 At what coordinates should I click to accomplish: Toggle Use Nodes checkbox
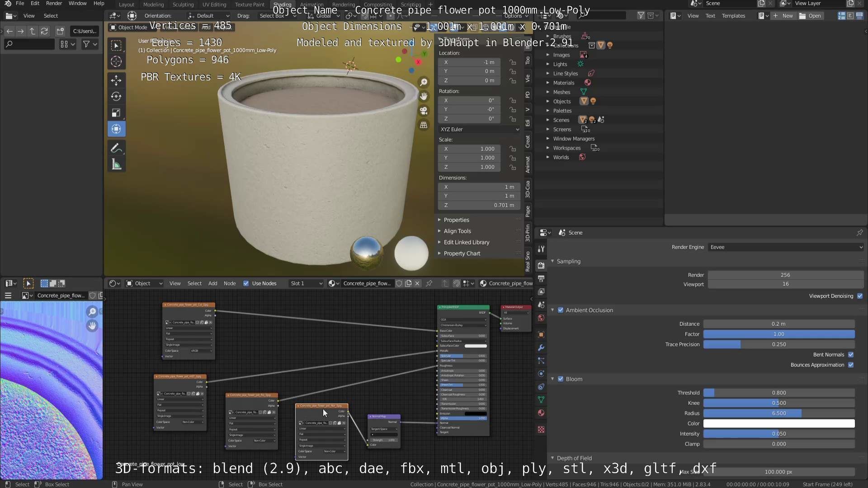[246, 283]
